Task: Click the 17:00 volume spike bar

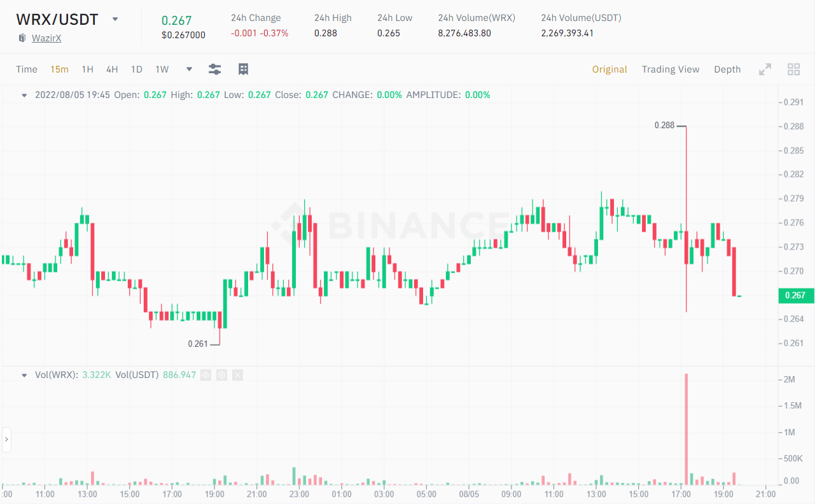Action: click(686, 429)
